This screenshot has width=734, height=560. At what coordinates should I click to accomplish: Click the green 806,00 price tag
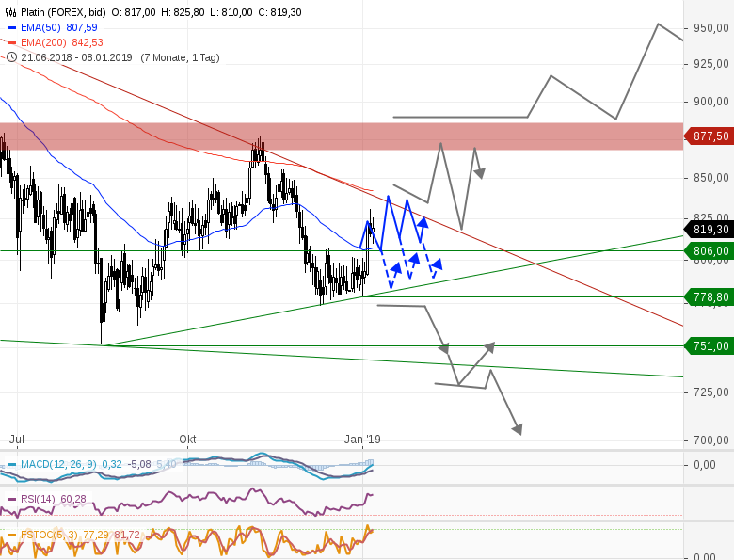click(x=709, y=251)
